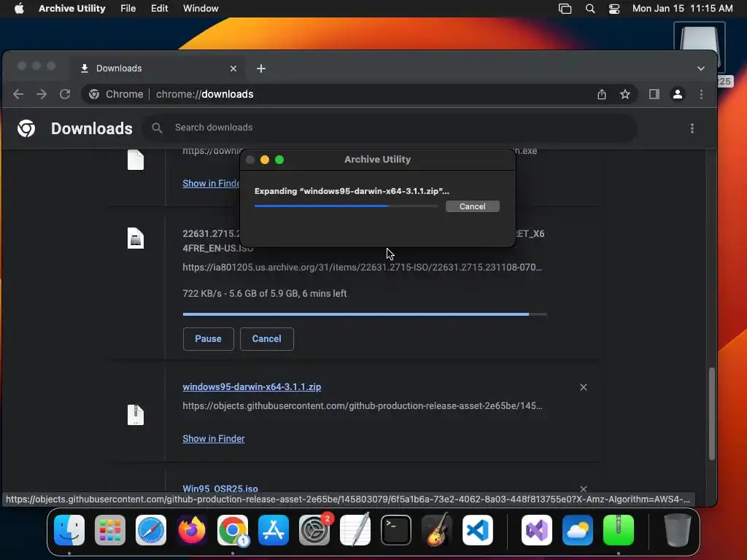Open GarageBand from the Dock
Image resolution: width=747 pixels, height=560 pixels.
pos(437,530)
